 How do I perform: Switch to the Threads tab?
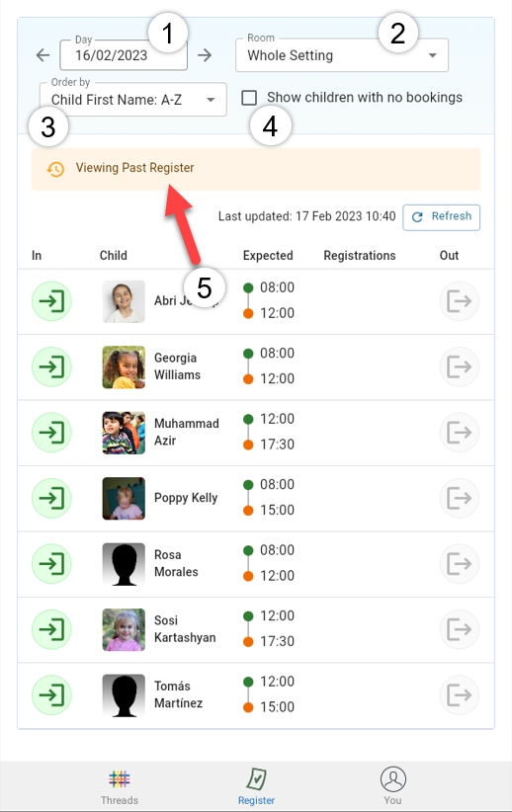tap(120, 787)
